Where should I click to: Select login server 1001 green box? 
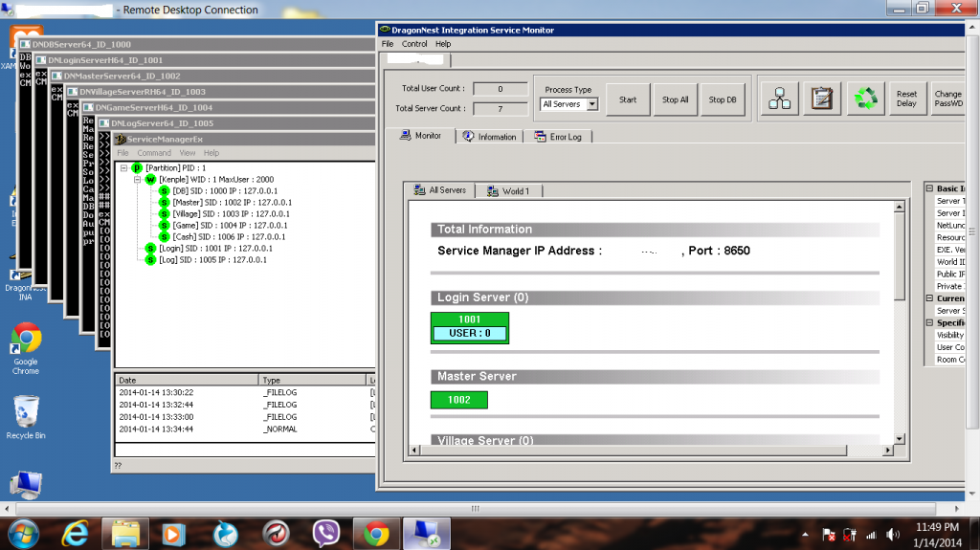[469, 327]
